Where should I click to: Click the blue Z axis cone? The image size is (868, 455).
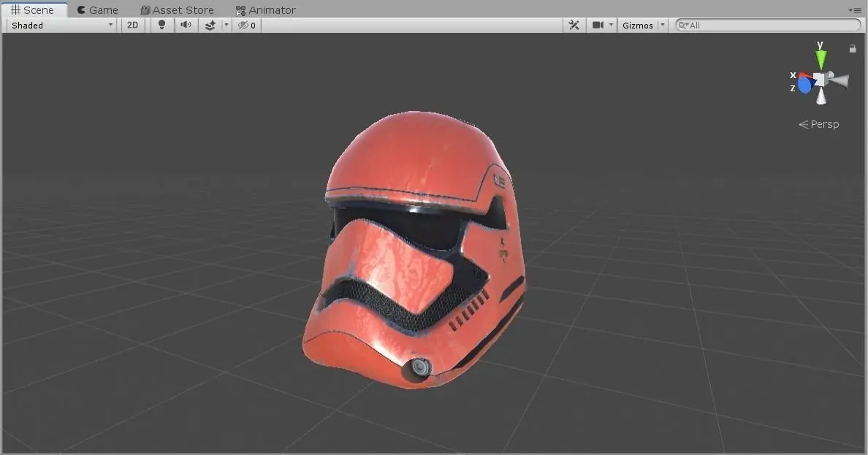pyautogui.click(x=805, y=85)
